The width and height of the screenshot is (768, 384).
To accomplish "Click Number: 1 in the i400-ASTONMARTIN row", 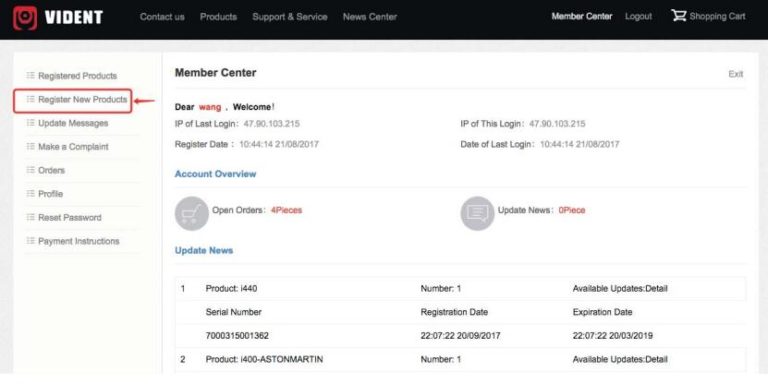I will [441, 360].
